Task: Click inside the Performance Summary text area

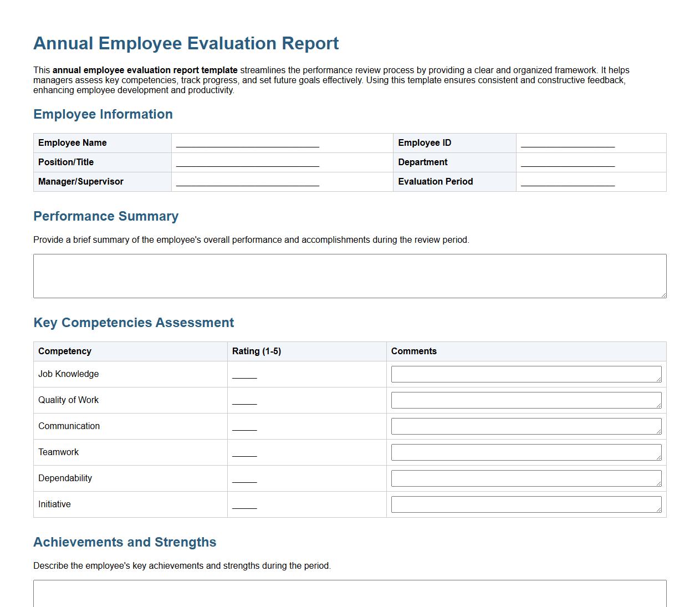Action: coord(350,276)
